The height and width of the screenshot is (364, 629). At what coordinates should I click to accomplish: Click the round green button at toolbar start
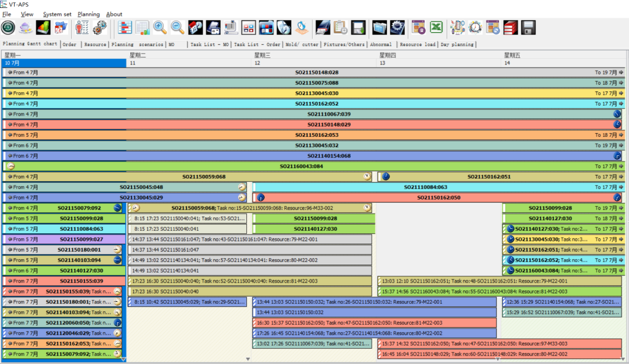point(9,28)
